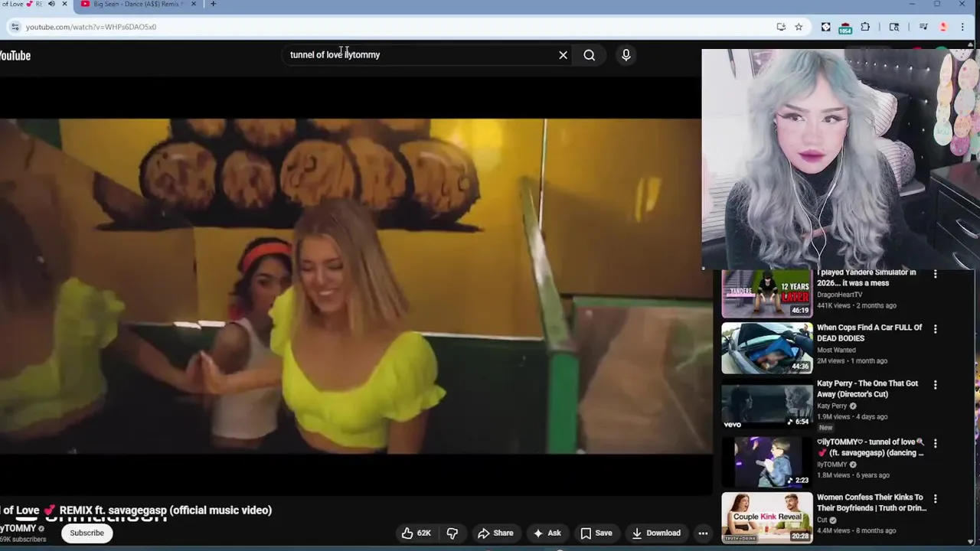Close the tunnel of Love tab
Image resolution: width=980 pixels, height=551 pixels.
point(64,4)
